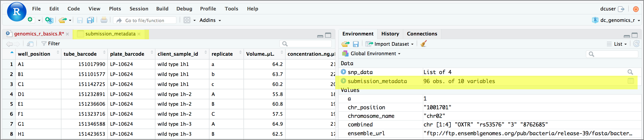Switch to Environment tab
Screen dimensions: 644x140
[x=358, y=34]
